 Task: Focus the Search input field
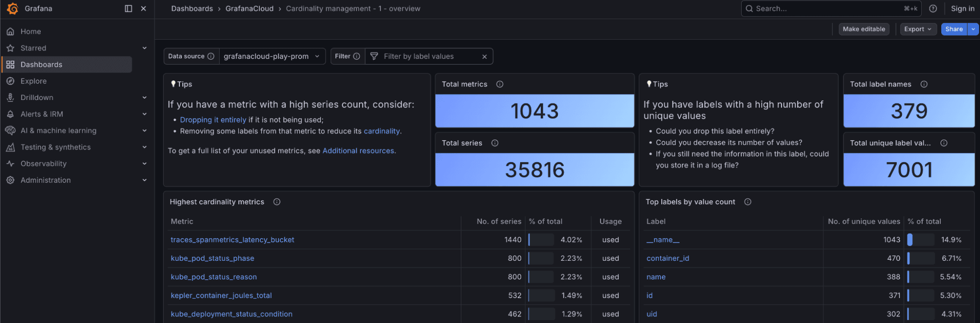click(831, 8)
